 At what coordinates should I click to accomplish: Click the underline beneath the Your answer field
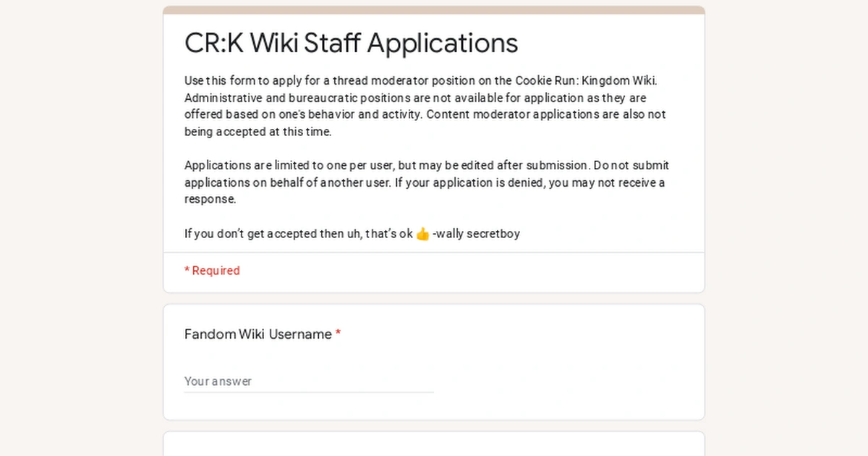(309, 392)
